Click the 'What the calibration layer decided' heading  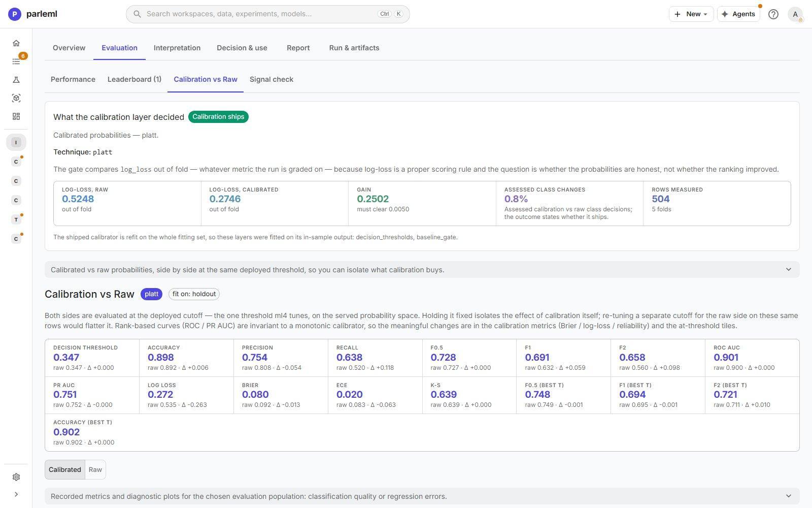pos(119,117)
